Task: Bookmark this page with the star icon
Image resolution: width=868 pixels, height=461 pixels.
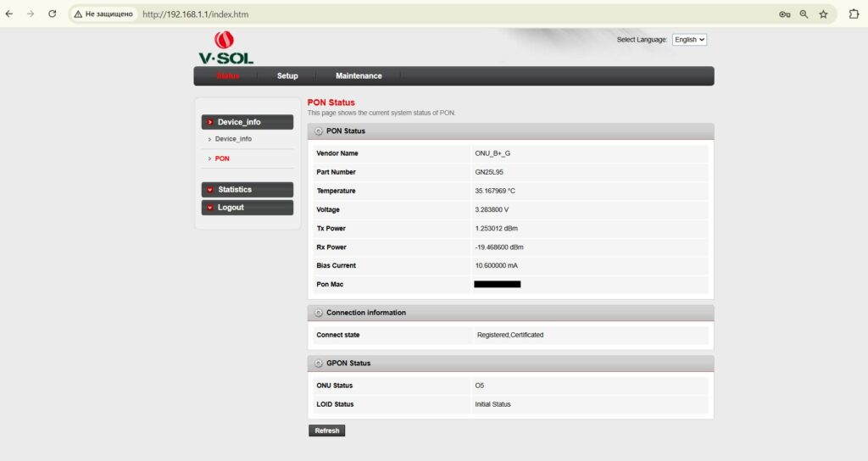Action: 823,14
